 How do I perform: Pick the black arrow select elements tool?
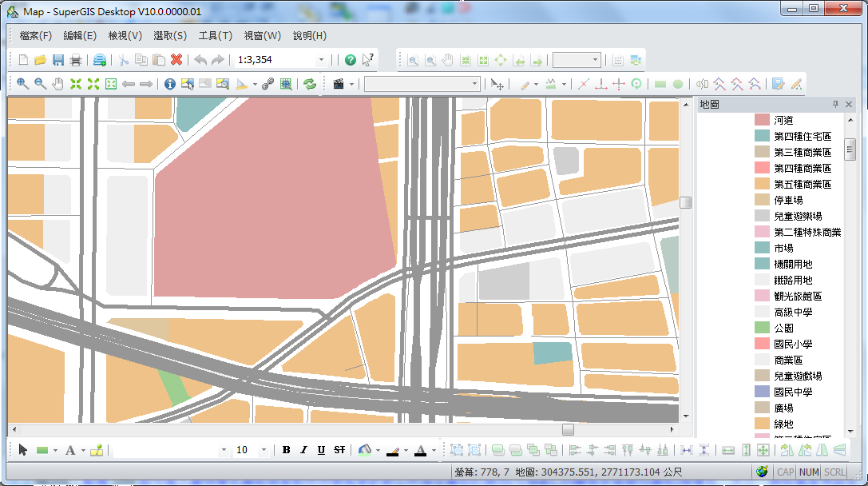click(22, 450)
